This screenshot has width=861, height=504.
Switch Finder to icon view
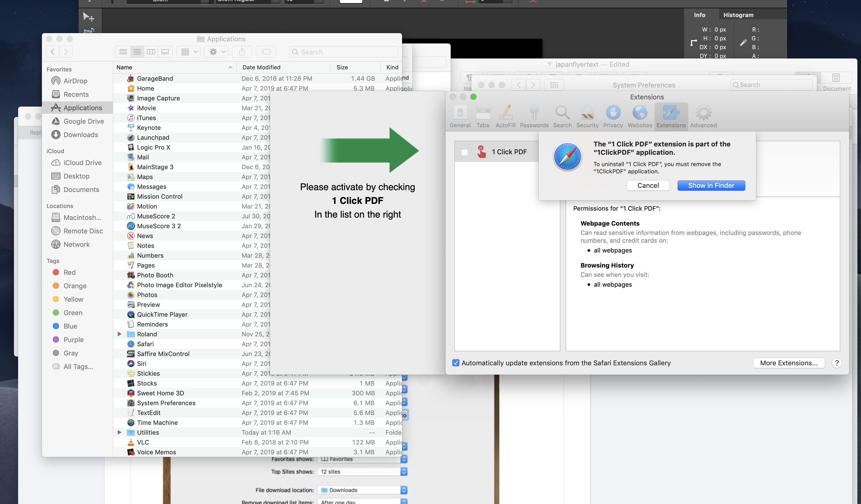[x=123, y=51]
